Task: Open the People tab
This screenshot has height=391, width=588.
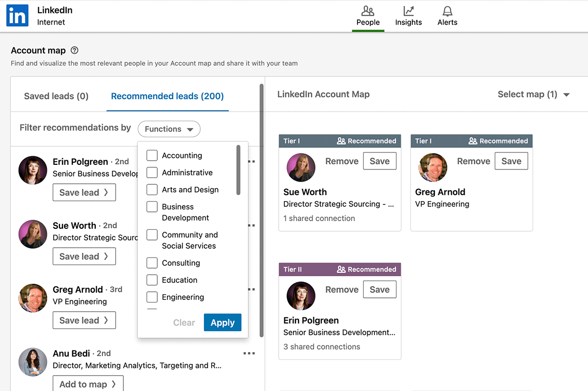Action: click(368, 16)
